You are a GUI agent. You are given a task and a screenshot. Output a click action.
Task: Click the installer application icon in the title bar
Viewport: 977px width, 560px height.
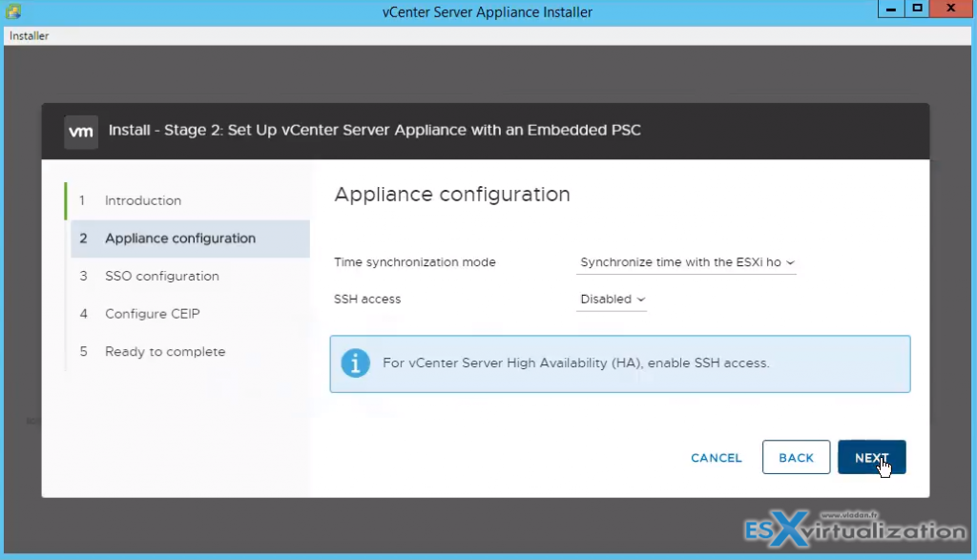point(13,11)
